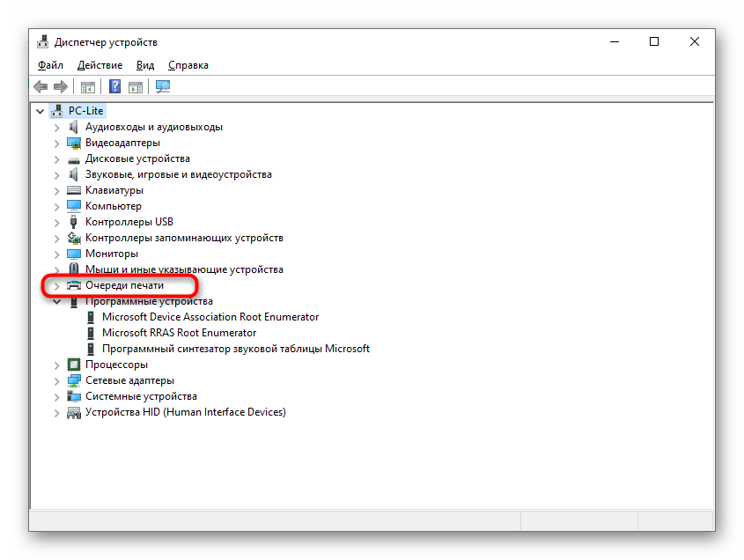Collapse the PC-Lite root node

tap(41, 111)
